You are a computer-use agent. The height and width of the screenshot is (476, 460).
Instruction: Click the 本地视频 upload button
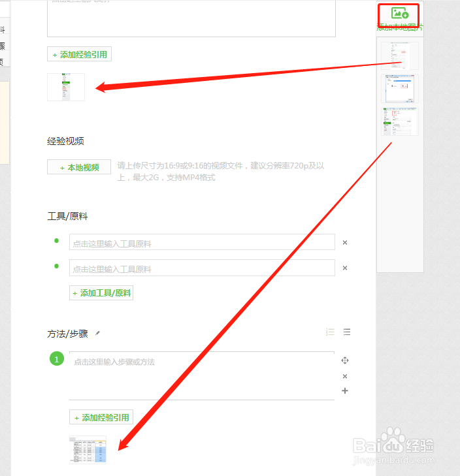[79, 167]
